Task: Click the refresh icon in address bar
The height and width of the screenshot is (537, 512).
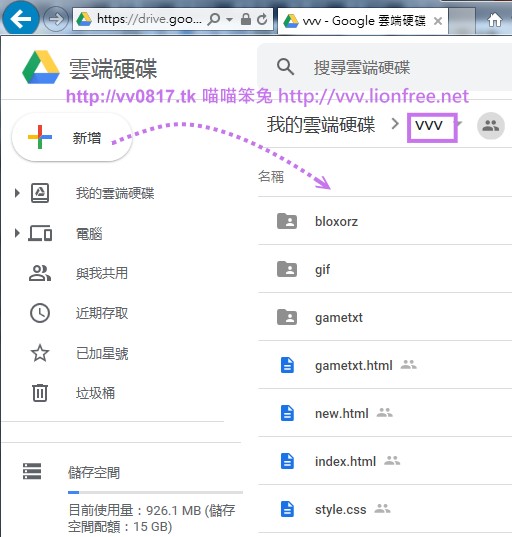Action: tap(262, 20)
